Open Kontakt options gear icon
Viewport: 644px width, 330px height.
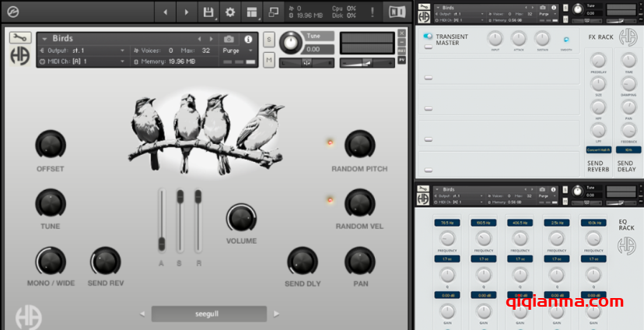coord(230,12)
